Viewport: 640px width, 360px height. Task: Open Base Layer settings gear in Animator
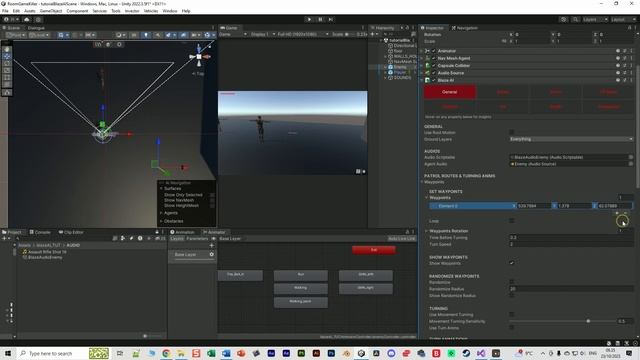click(x=211, y=254)
